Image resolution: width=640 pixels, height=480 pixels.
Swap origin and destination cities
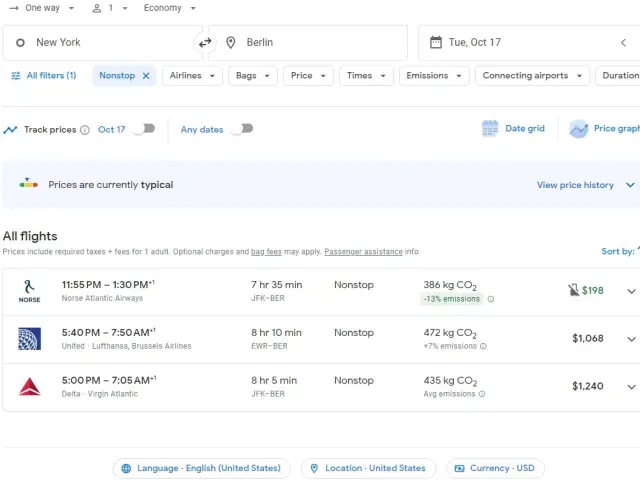coord(205,43)
